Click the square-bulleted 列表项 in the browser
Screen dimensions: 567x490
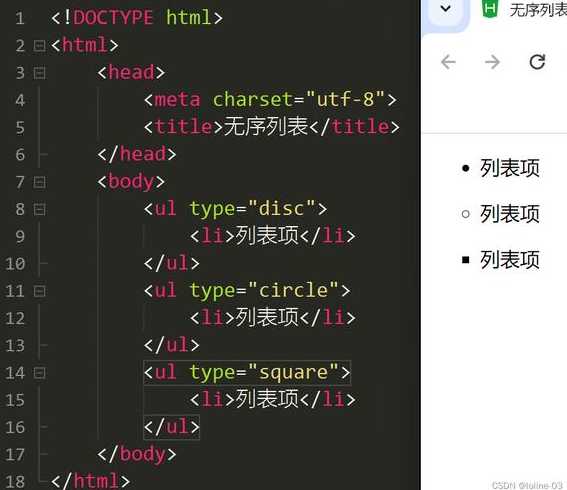coord(510,260)
